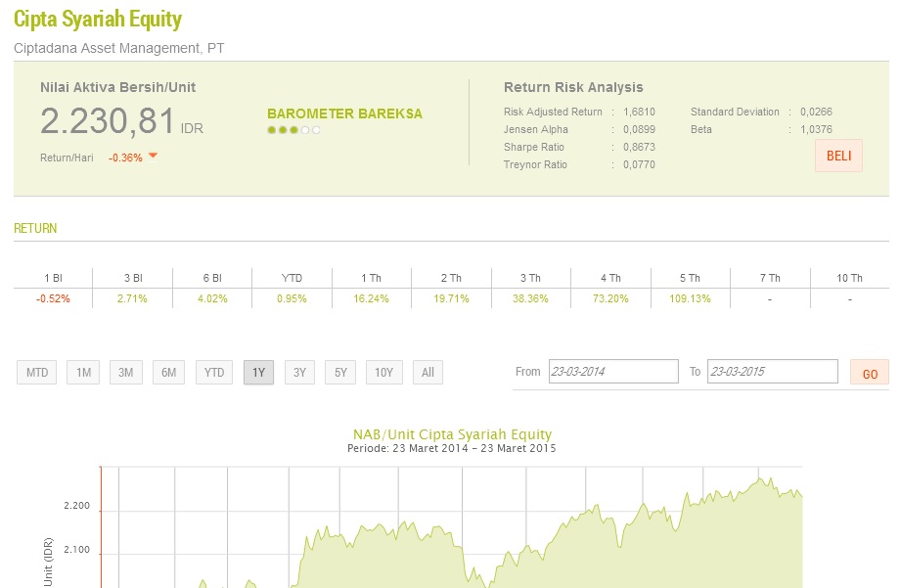Click the 1 Bl return -0.52%
This screenshot has width=901, height=588.
point(53,298)
